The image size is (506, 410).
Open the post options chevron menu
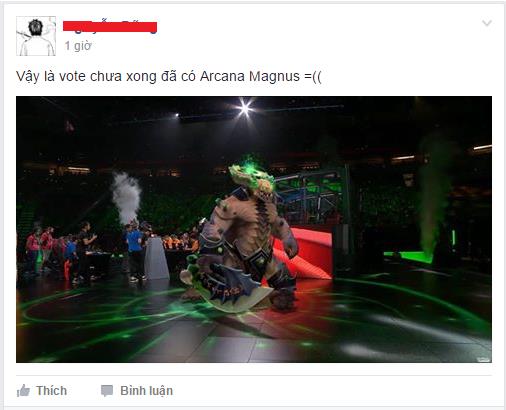(x=487, y=23)
